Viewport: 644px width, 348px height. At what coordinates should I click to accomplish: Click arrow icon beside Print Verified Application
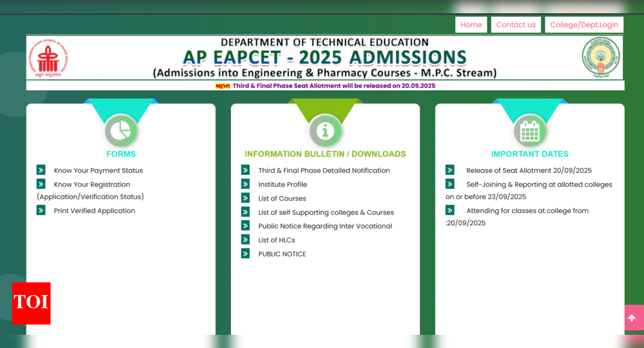(x=41, y=210)
